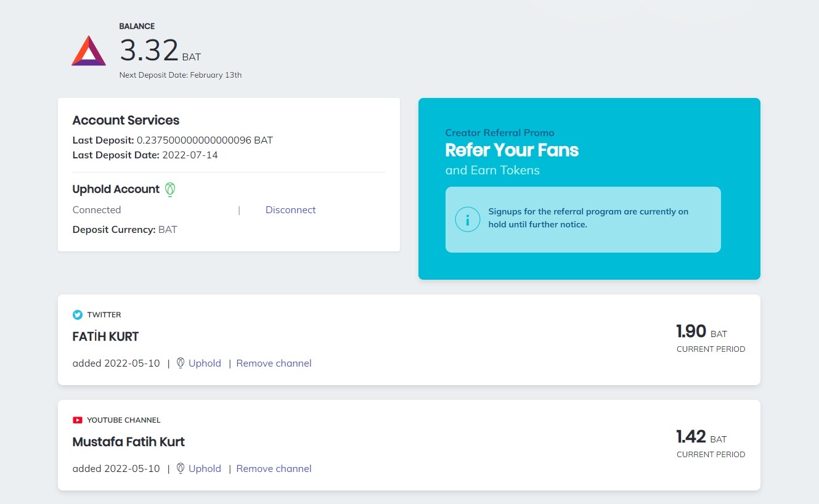Image resolution: width=819 pixels, height=504 pixels.
Task: Click Uphold icon in FATİH KURT row
Action: tap(181, 364)
